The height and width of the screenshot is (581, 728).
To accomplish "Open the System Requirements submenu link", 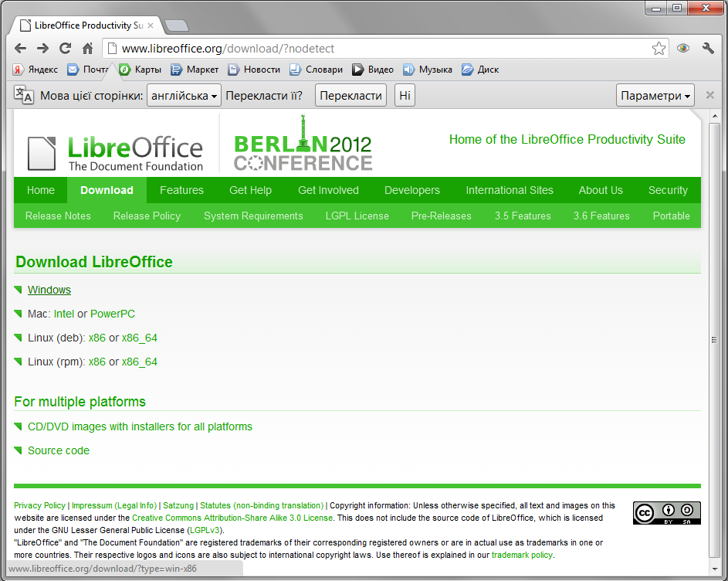I will [x=253, y=216].
